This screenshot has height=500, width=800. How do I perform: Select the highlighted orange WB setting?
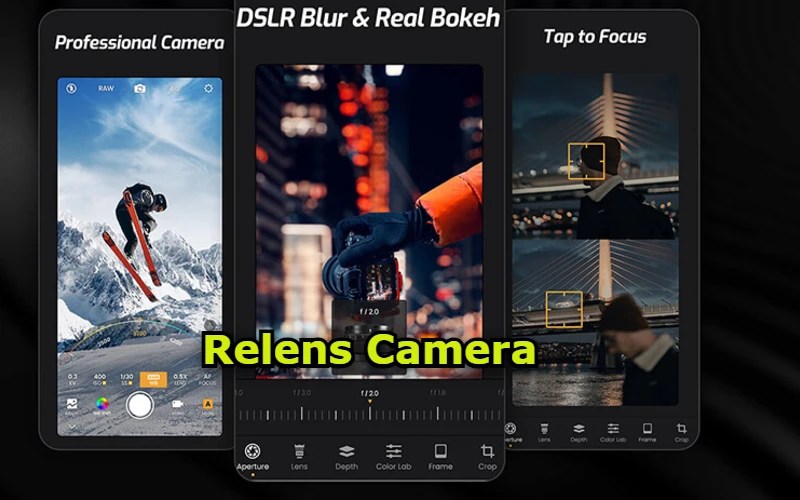(154, 379)
